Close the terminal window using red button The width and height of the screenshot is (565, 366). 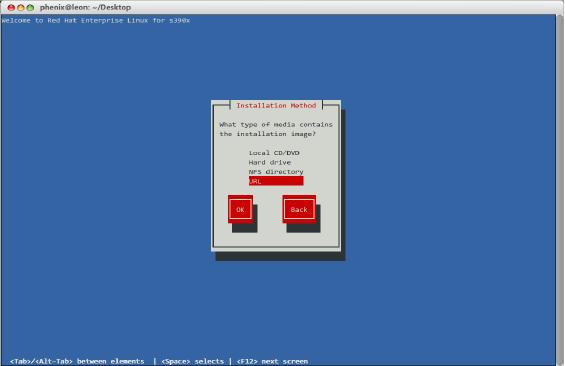[x=11, y=7]
